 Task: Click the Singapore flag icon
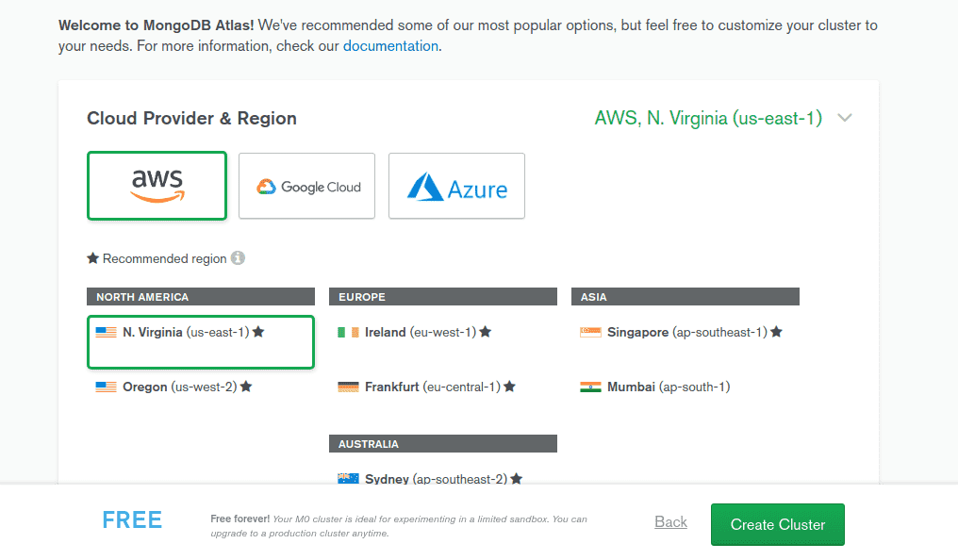click(590, 332)
